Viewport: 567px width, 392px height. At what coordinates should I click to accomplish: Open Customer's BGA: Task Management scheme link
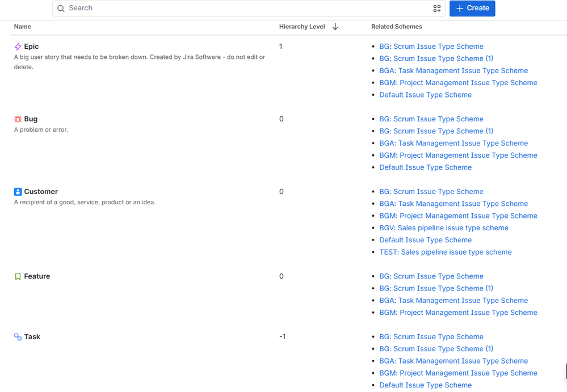(x=453, y=204)
